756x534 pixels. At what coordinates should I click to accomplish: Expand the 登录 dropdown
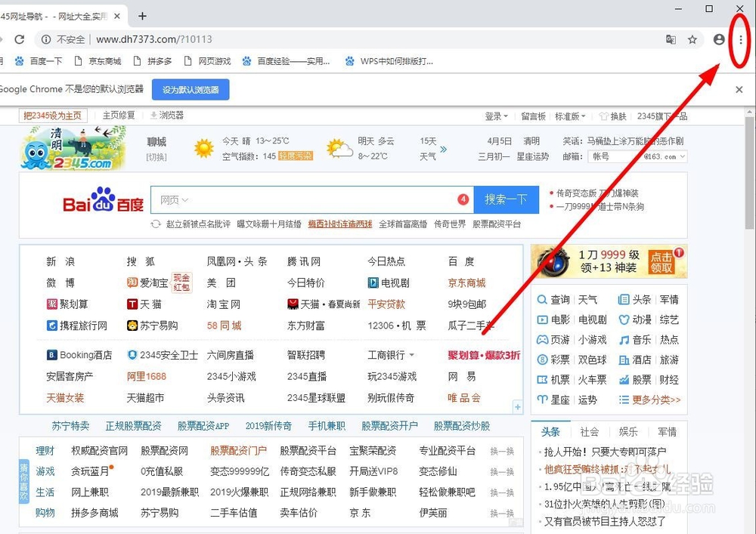[496, 116]
